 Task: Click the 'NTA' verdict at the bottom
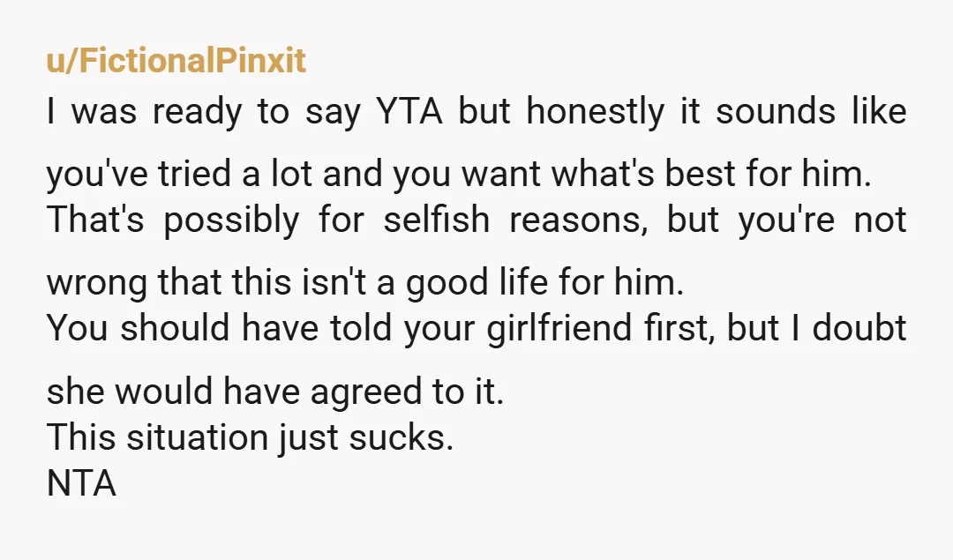(x=81, y=484)
